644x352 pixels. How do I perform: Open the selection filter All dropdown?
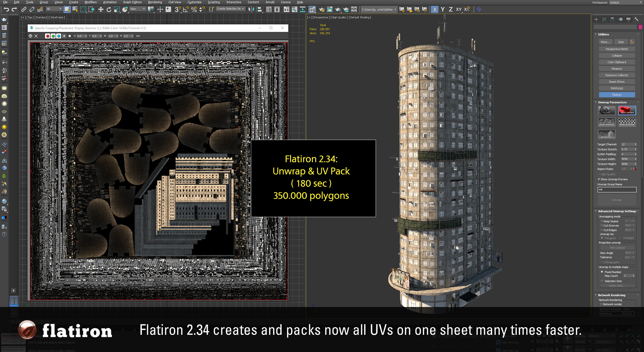pos(54,9)
